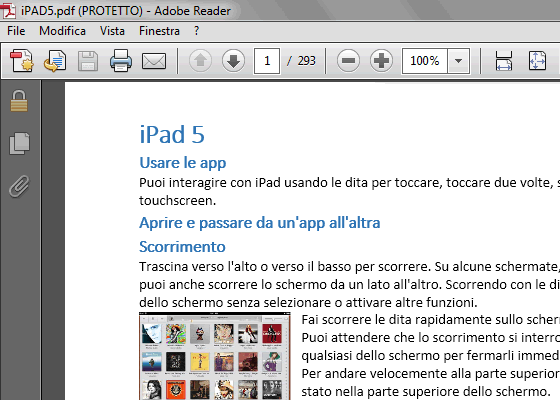Click the Adobe PDF icon in the title bar

[8, 10]
